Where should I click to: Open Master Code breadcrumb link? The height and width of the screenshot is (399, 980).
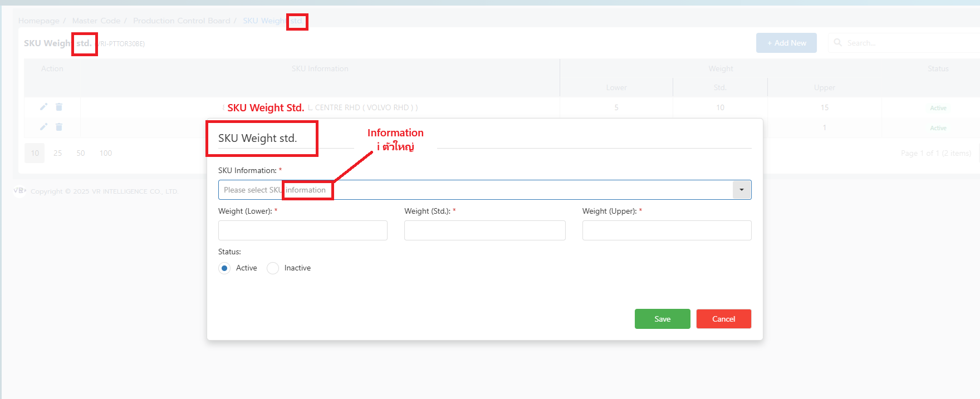pos(96,21)
